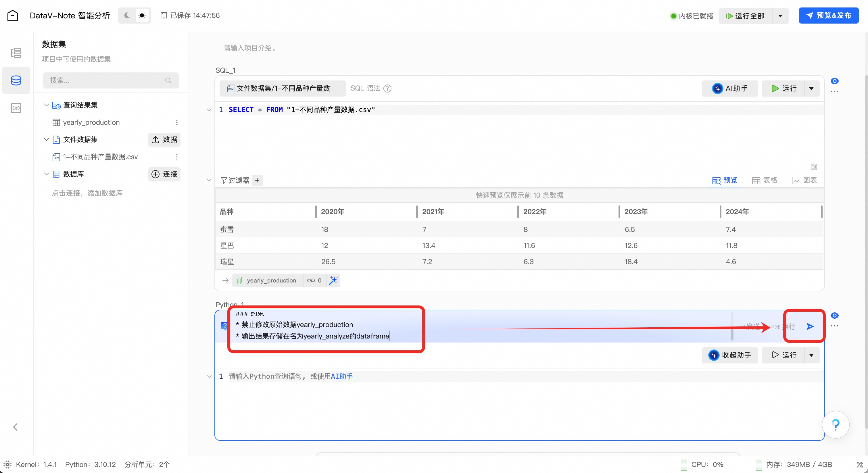Image resolution: width=868 pixels, height=473 pixels.
Task: Click the SQL syntax help icon
Action: coord(387,88)
